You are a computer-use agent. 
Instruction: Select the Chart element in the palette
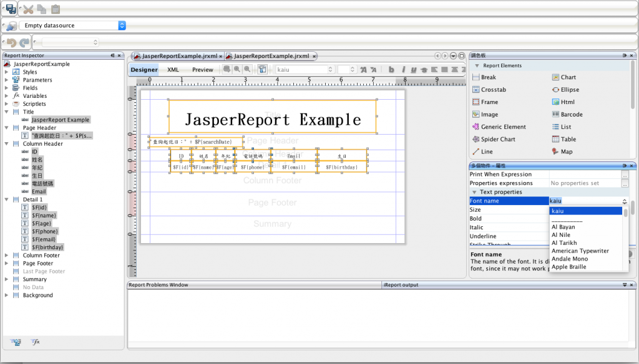pos(564,77)
